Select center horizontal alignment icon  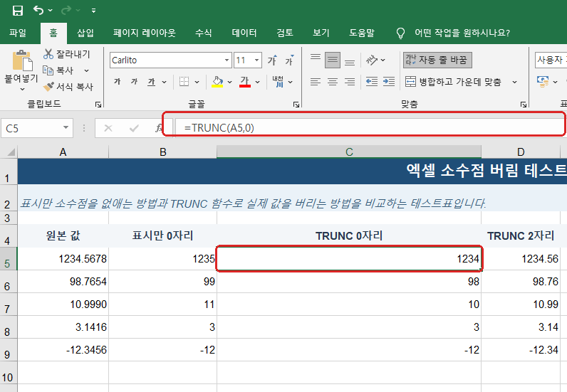coord(333,82)
